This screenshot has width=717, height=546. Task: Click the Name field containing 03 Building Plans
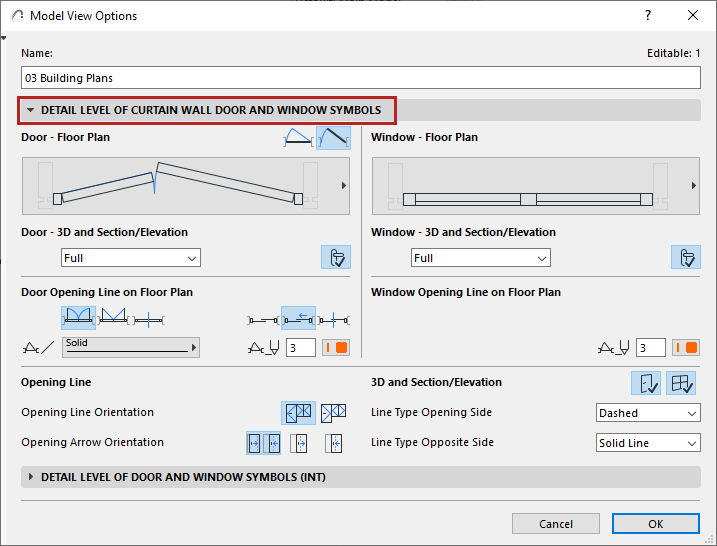(360, 78)
